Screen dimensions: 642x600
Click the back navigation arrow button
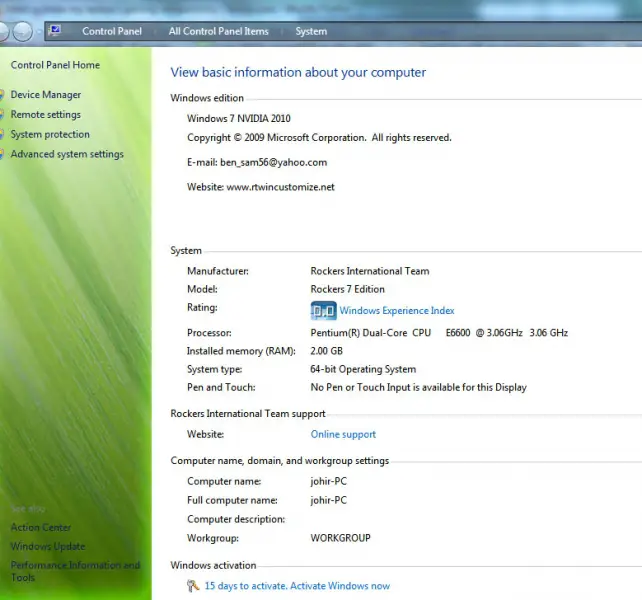(2, 31)
